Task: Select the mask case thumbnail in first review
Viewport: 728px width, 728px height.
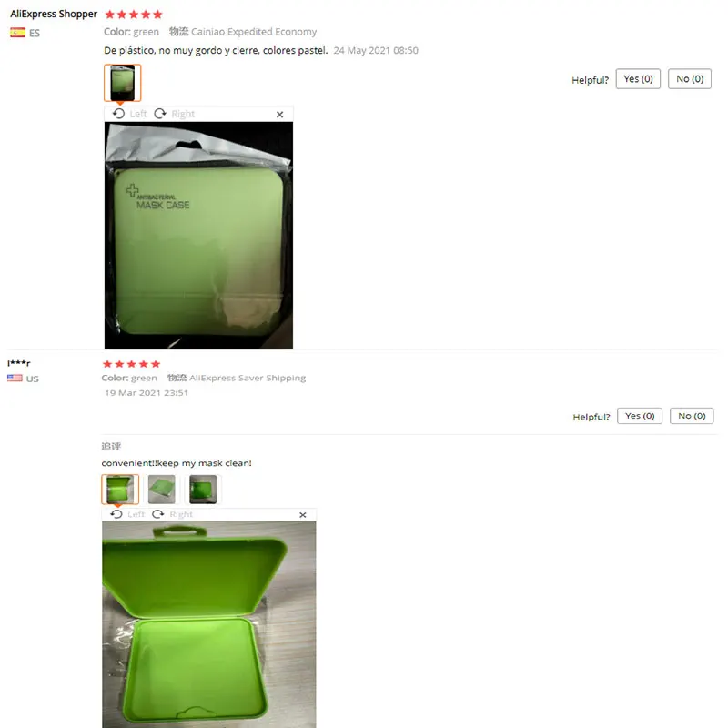Action: [x=123, y=83]
